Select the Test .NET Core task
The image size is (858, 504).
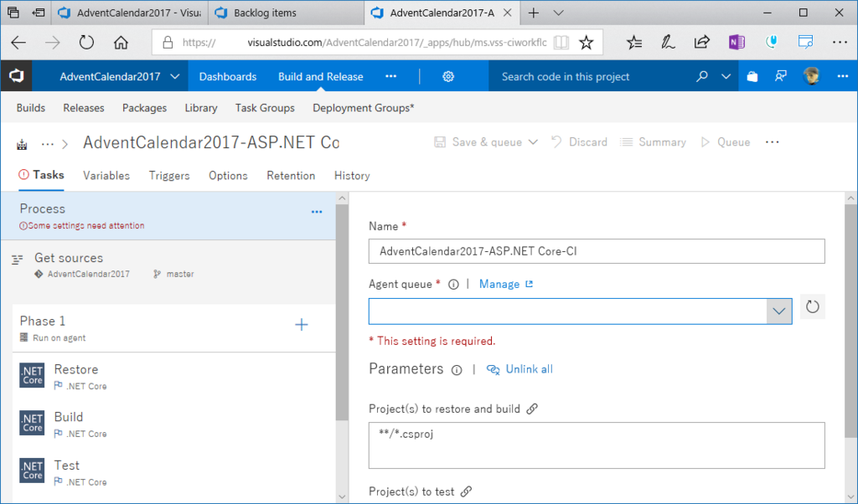click(x=174, y=473)
